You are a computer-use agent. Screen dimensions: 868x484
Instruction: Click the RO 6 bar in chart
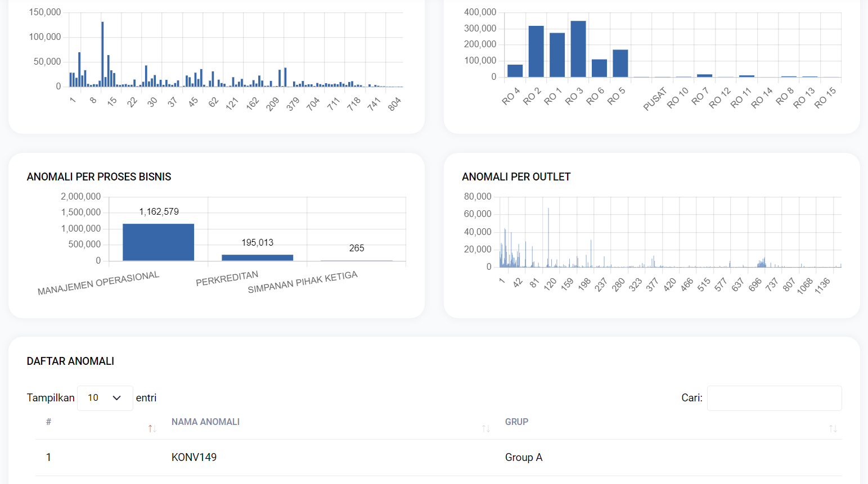click(599, 68)
